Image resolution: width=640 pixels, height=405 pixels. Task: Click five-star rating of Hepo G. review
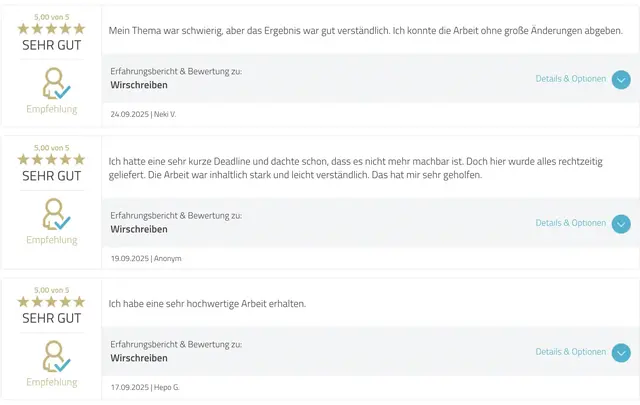click(51, 302)
